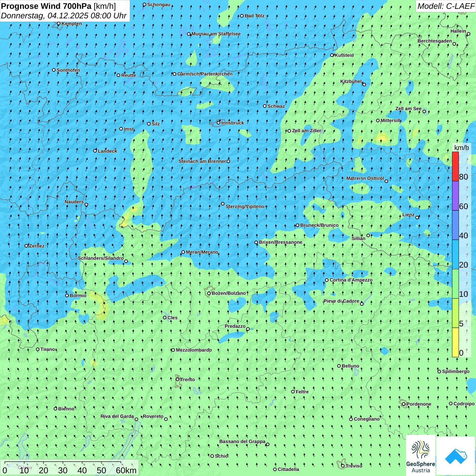Click the 'Prognose Wind 700hPa' title

pyautogui.click(x=46, y=6)
